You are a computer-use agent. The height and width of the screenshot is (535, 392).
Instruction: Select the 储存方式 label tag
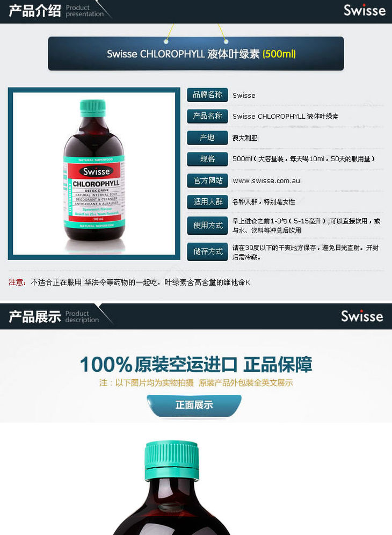coord(207,252)
